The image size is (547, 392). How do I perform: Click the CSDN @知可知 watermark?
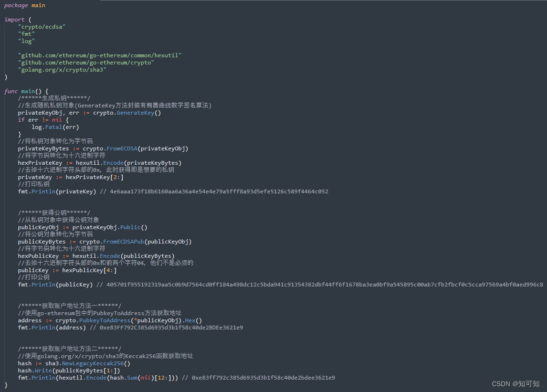pos(516,383)
